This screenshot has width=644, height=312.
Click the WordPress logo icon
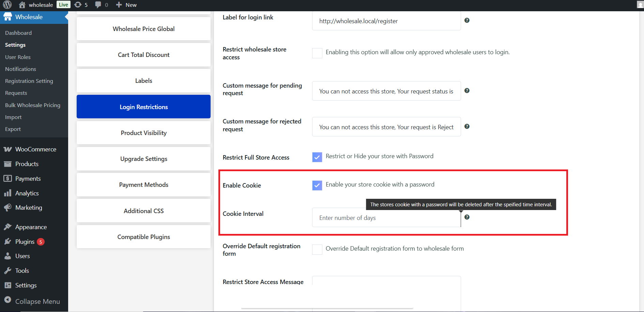(x=7, y=5)
